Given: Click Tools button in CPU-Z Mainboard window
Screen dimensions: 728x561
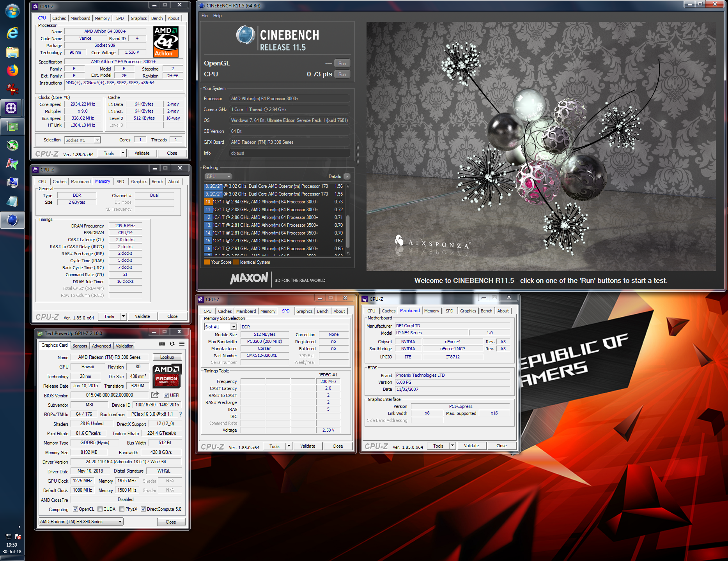Looking at the screenshot, I should coord(438,446).
